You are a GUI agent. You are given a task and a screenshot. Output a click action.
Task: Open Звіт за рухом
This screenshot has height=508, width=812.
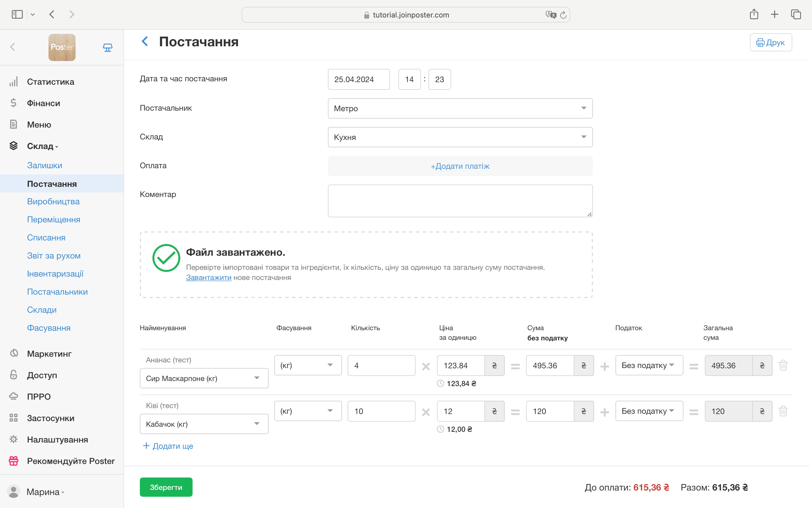pyautogui.click(x=54, y=256)
